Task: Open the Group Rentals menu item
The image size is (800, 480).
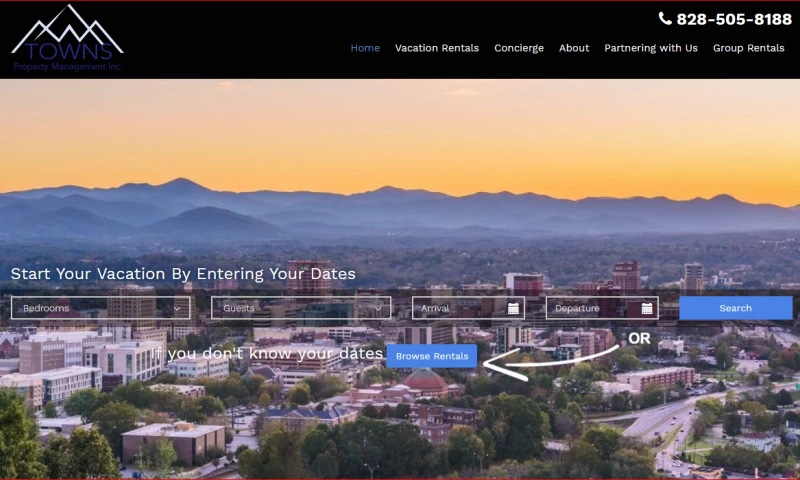Action: coord(748,48)
